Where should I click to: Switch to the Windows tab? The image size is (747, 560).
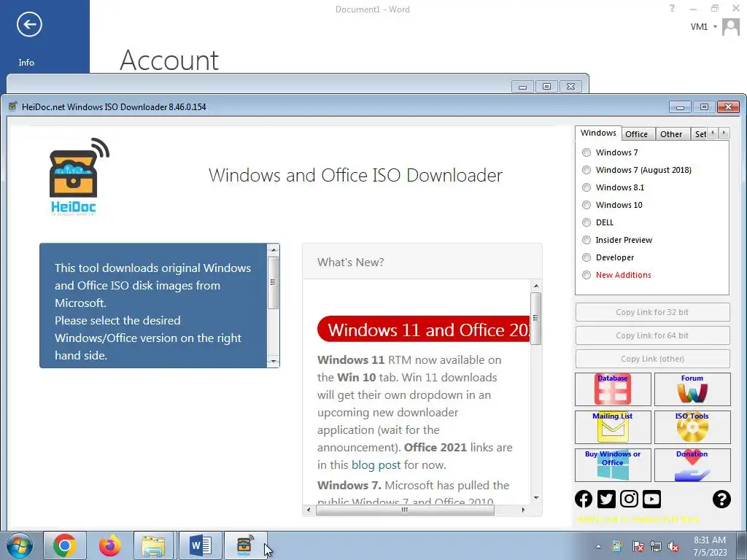(598, 133)
